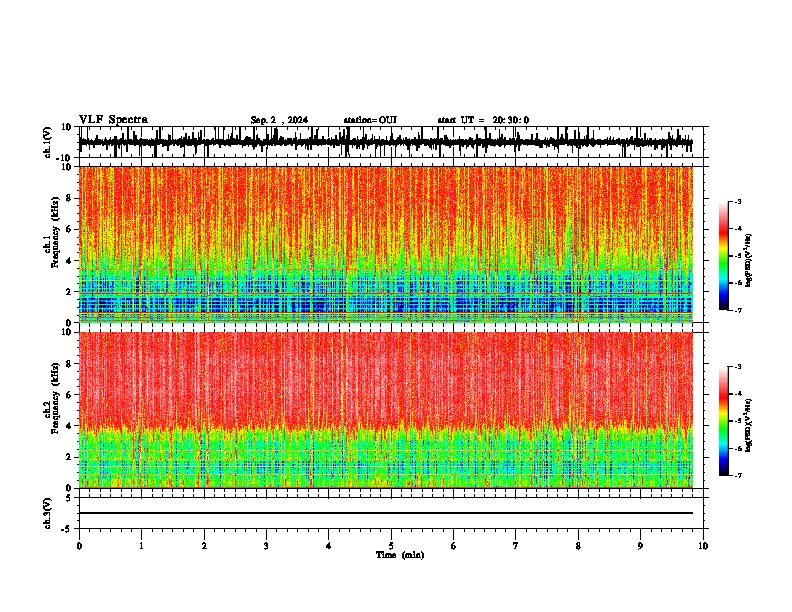This screenshot has width=792, height=612.
Task: Click the ch.1 frequency tick "4"
Action: coord(69,261)
